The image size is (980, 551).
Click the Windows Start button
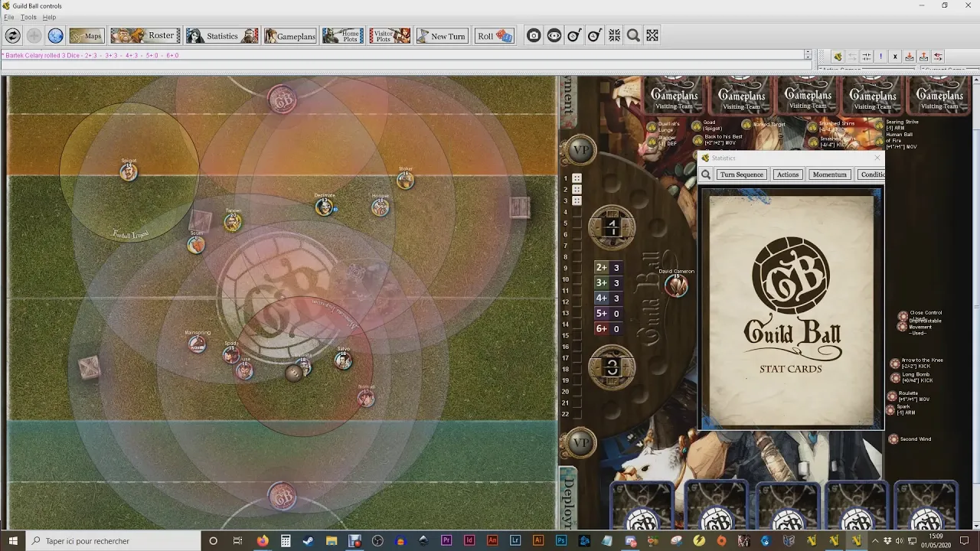coord(13,540)
